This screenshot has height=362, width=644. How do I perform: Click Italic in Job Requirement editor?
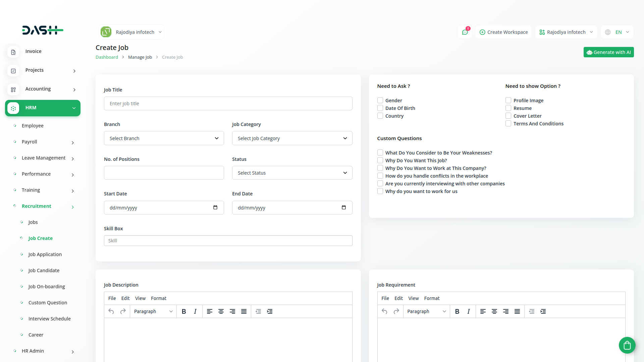469,311
